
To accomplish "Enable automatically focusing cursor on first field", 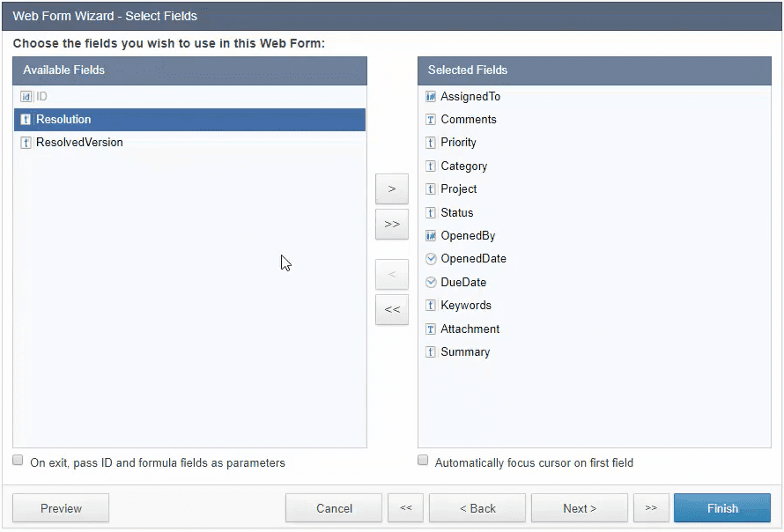I will [423, 461].
